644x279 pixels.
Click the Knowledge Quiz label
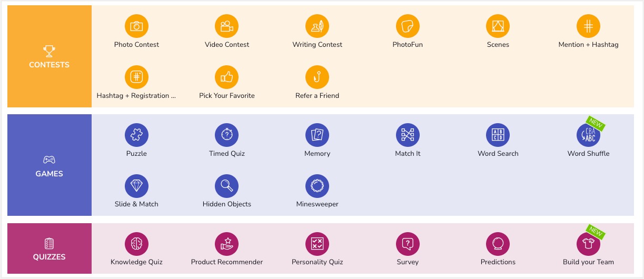(x=136, y=262)
